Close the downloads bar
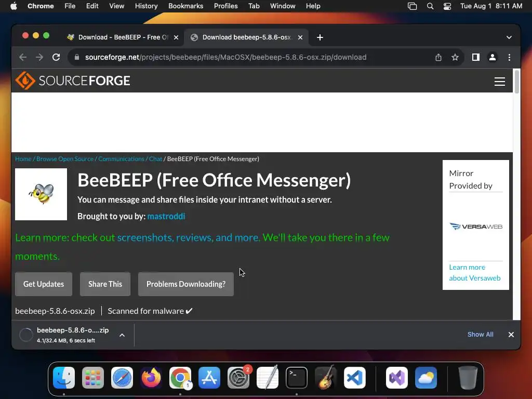 pyautogui.click(x=511, y=335)
